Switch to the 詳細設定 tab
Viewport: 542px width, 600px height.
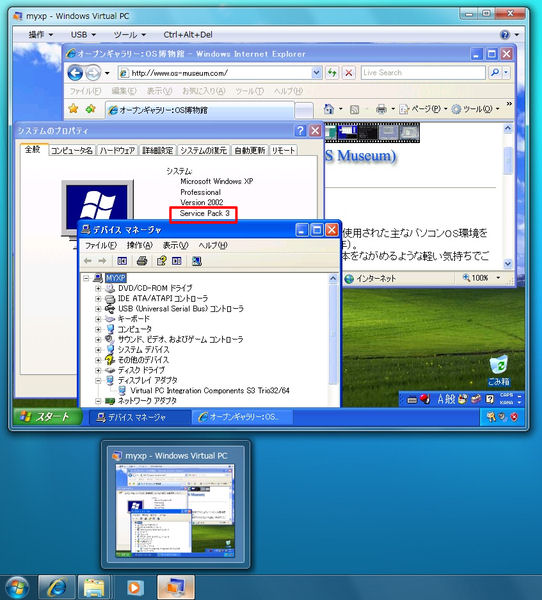(x=157, y=150)
